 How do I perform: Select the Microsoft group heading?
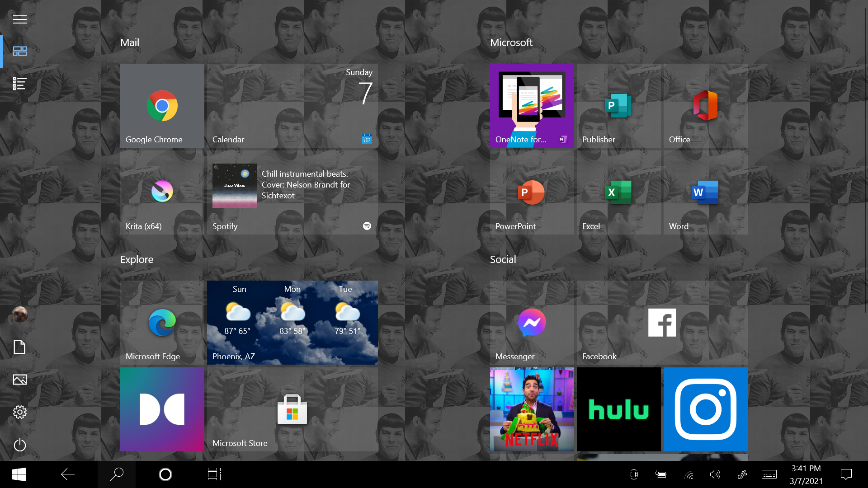click(x=511, y=42)
